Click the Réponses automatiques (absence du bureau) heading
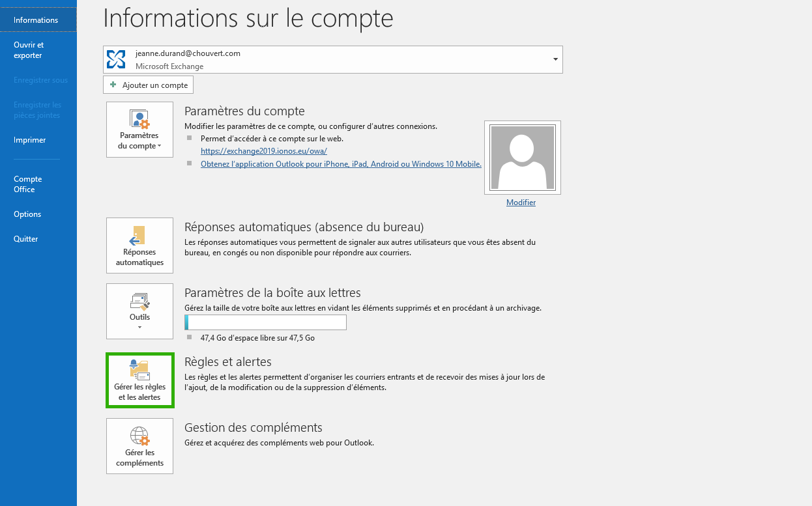Viewport: 812px width, 506px height. click(304, 227)
